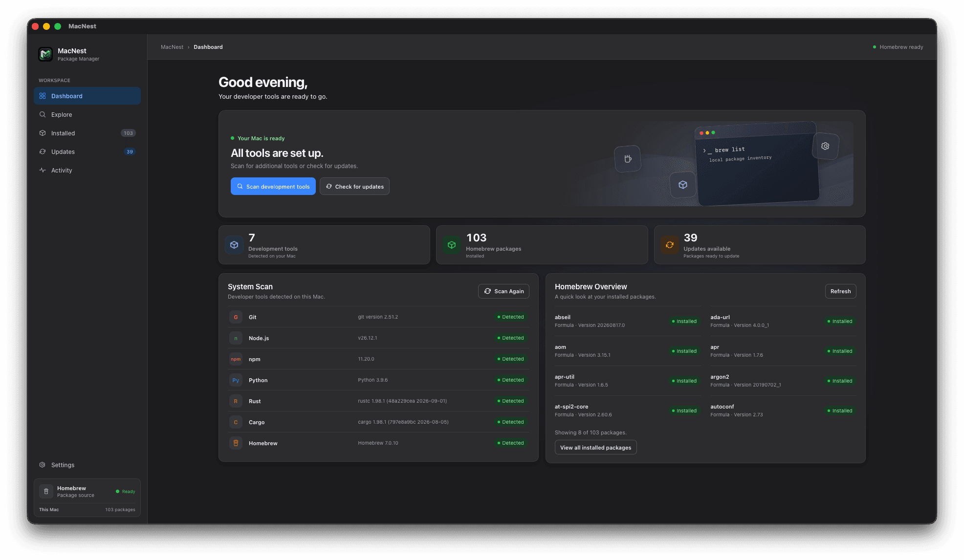Click the brew list terminal illustration
The height and width of the screenshot is (560, 964).
click(757, 164)
